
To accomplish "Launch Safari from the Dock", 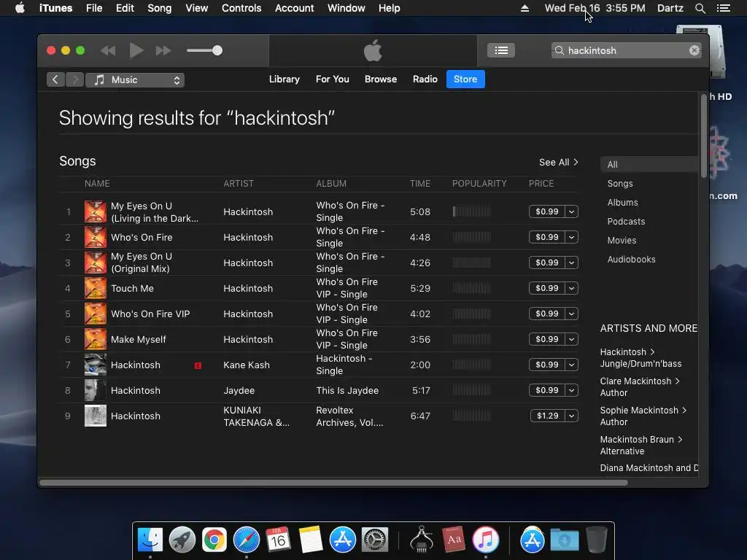I will click(x=247, y=540).
